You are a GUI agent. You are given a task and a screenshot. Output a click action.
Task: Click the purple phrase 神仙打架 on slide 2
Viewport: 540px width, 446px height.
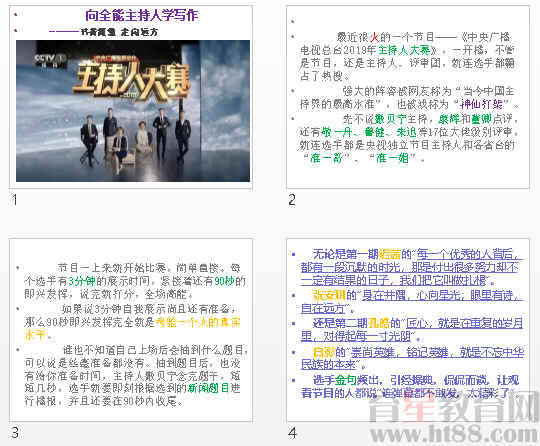click(481, 104)
